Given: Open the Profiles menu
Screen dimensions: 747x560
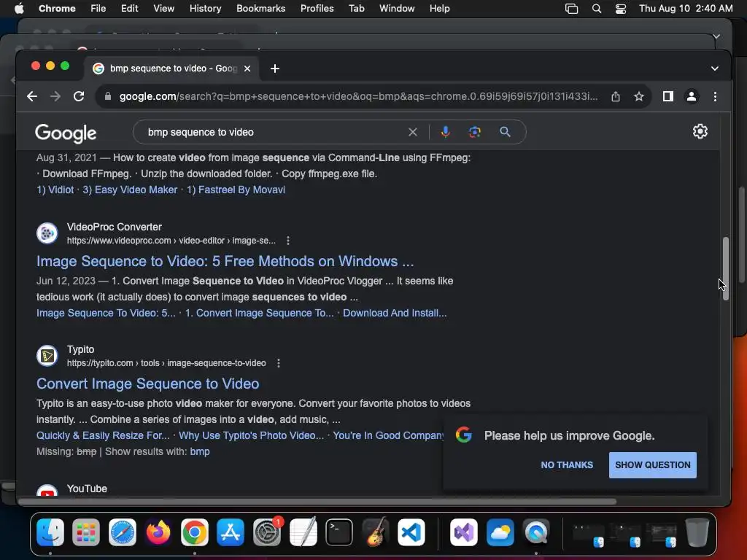Looking at the screenshot, I should coord(317,9).
